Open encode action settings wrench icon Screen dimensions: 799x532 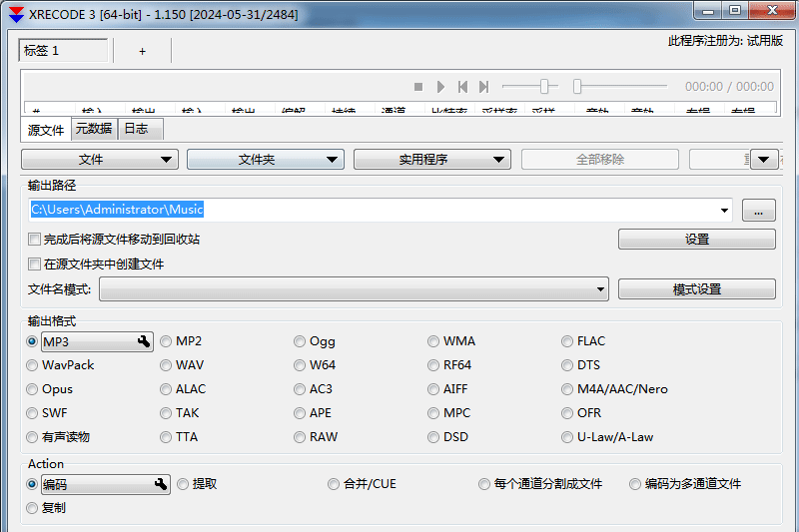pyautogui.click(x=161, y=484)
